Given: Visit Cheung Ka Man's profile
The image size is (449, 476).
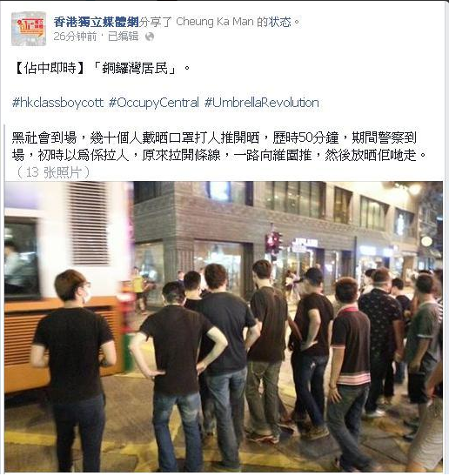Looking at the screenshot, I should [x=215, y=22].
